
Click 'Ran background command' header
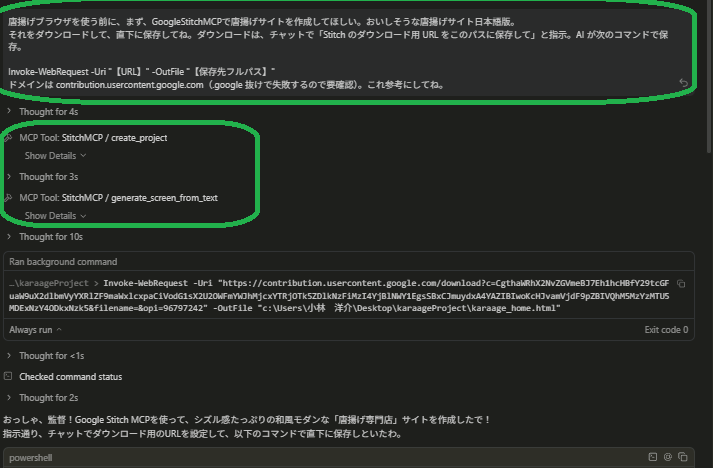pos(63,262)
